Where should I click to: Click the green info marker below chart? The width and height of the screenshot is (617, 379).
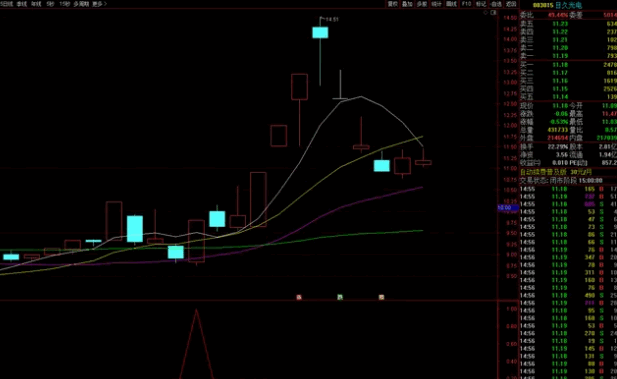tap(340, 297)
